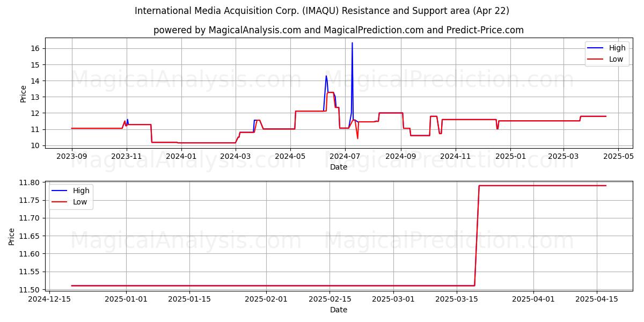644x322 pixels.
Task: Click the '2024-01' tick label
Action: (181, 156)
